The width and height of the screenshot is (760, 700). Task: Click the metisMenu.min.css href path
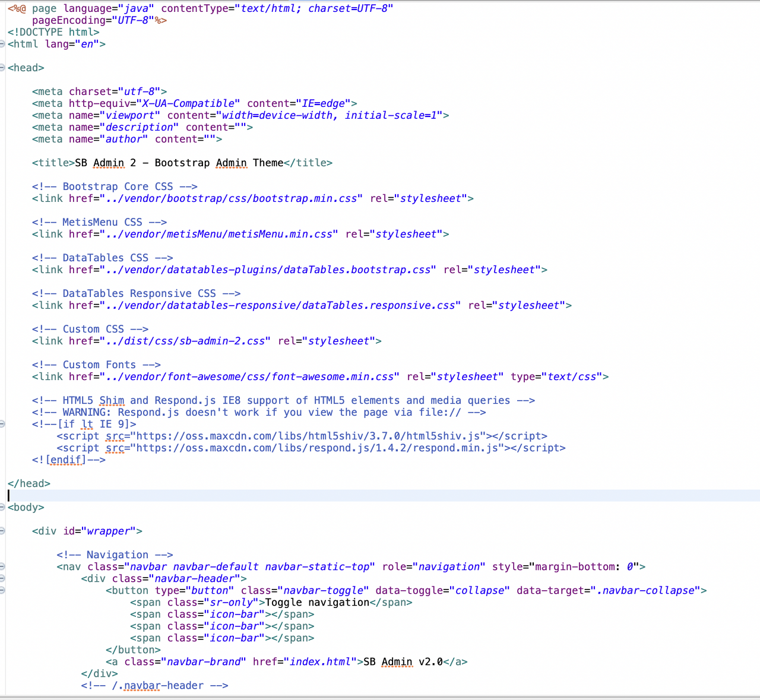(219, 234)
